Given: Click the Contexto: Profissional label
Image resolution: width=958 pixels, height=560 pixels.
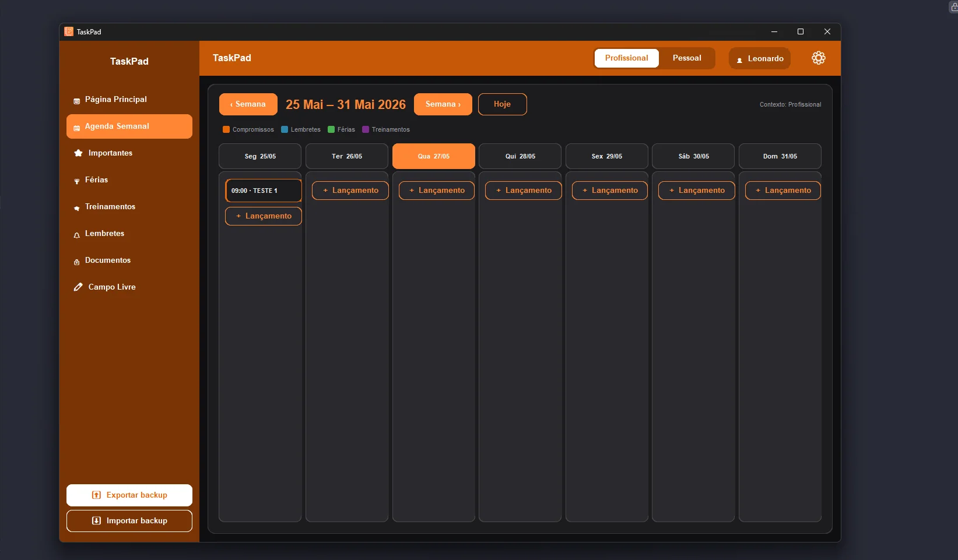Looking at the screenshot, I should [x=790, y=105].
